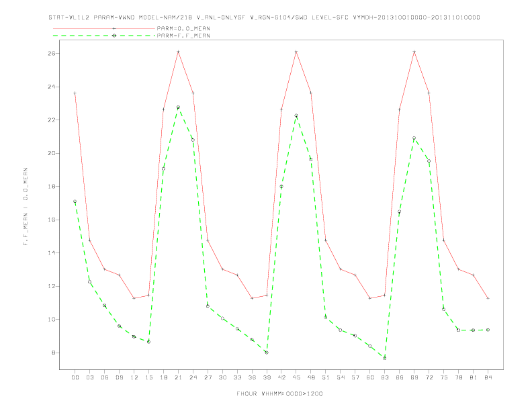Click x-axis tick label 06
This screenshot has width=532, height=411.
[105, 377]
